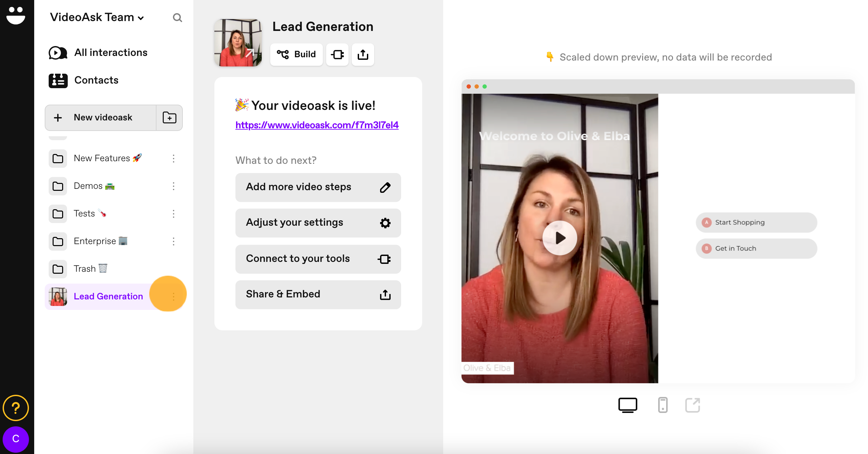868x454 pixels.
Task: Click the purple C account avatar
Action: point(15,439)
